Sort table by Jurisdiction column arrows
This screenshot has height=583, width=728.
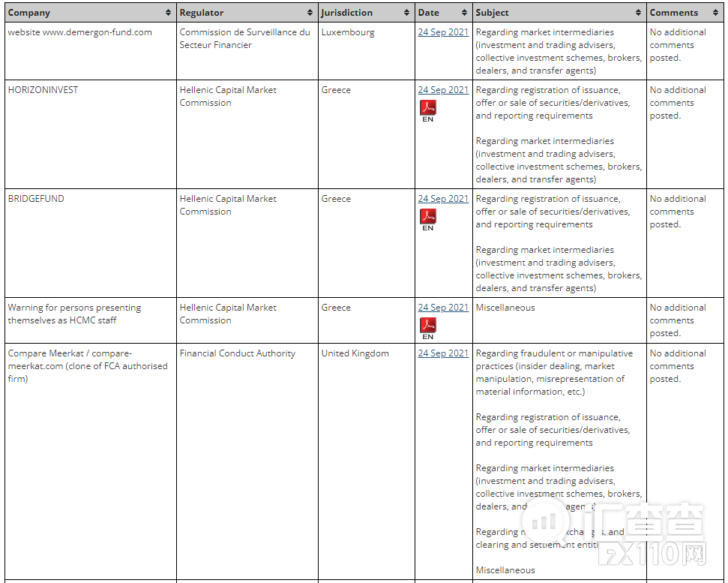(x=406, y=13)
